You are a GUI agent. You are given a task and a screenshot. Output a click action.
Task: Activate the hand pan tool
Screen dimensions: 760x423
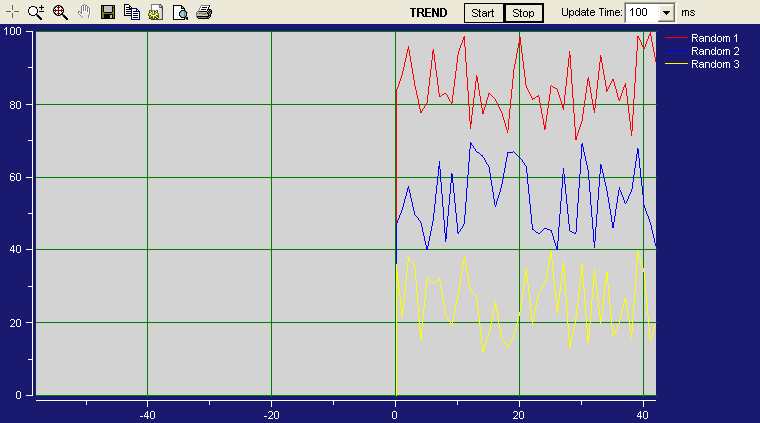(x=84, y=13)
